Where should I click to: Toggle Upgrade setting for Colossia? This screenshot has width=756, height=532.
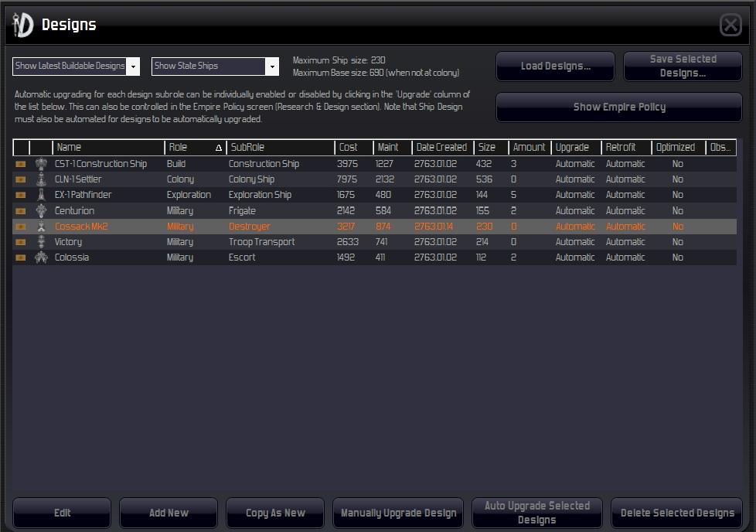point(574,257)
